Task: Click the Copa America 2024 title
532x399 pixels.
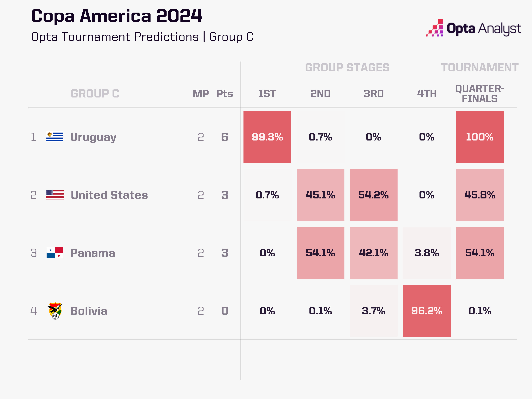Action: 117,16
